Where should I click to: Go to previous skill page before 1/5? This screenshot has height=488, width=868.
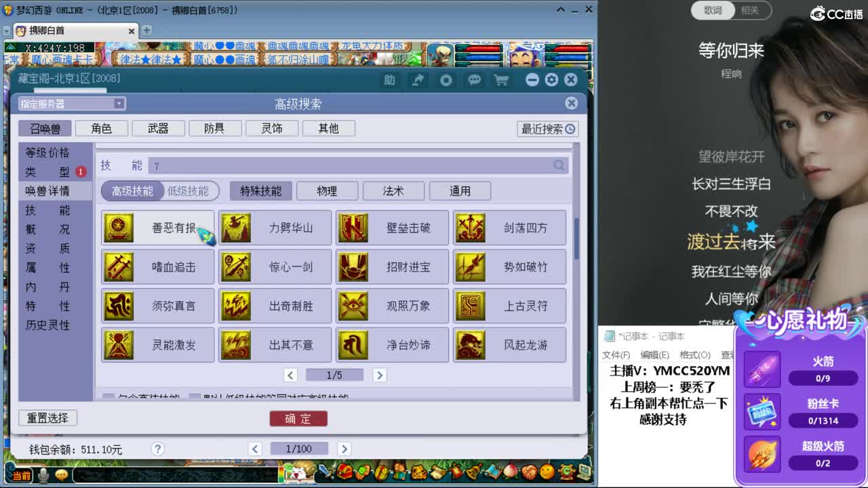point(290,375)
